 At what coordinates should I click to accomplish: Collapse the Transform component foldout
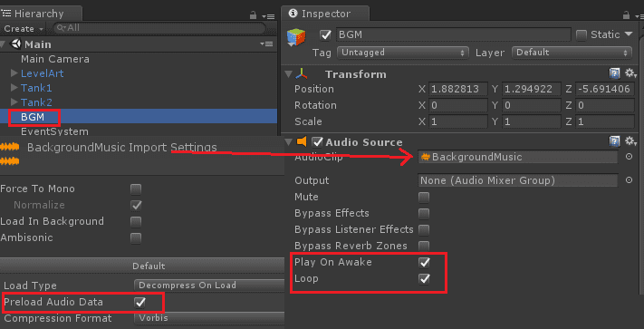(x=289, y=74)
